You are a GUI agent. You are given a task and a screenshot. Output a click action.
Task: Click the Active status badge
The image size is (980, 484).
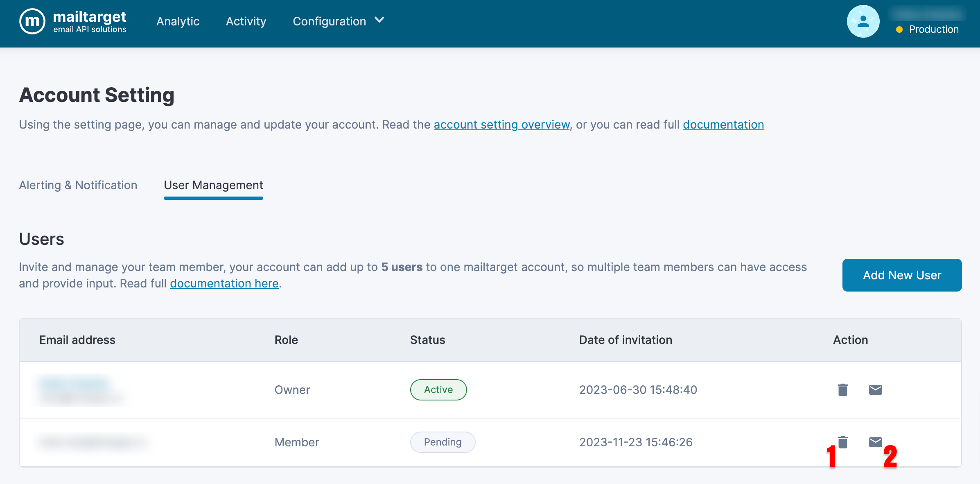coord(438,390)
